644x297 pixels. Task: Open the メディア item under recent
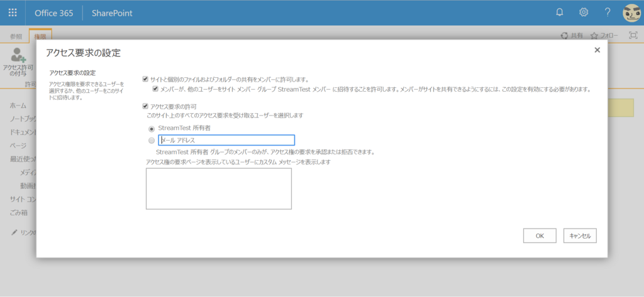click(28, 172)
